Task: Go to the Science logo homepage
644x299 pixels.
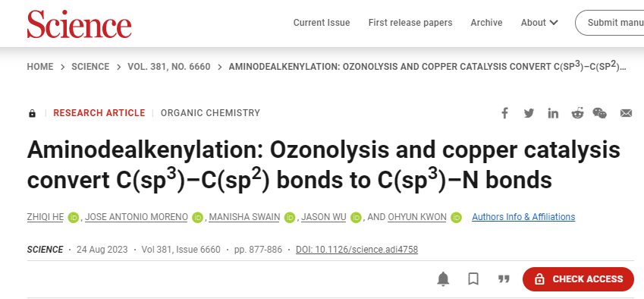Action: (79, 24)
